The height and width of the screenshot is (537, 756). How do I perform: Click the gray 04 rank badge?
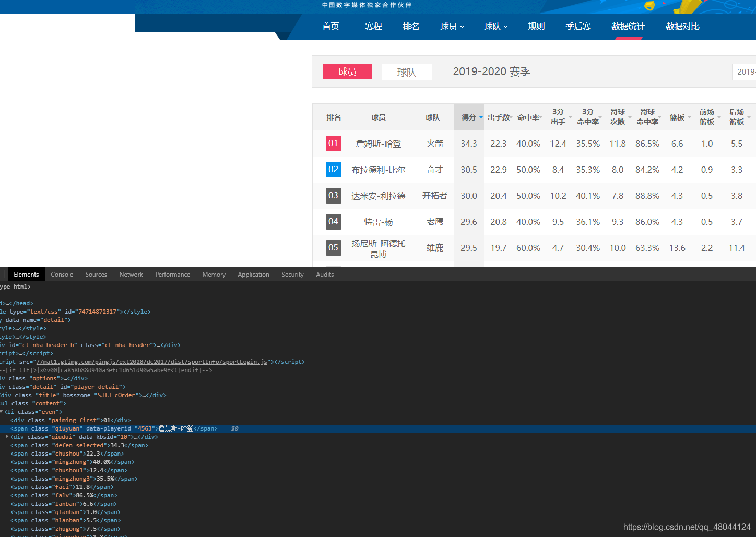334,222
